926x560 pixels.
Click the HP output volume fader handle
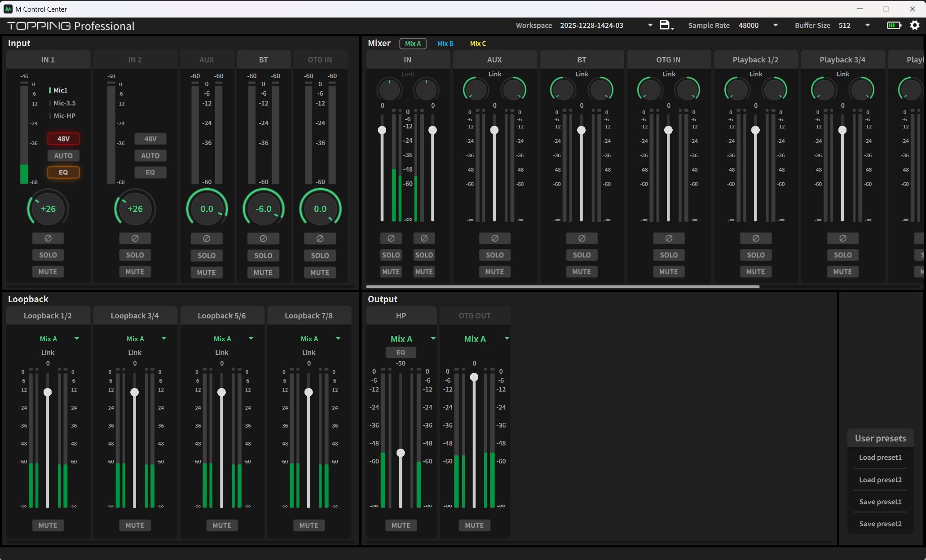[401, 453]
